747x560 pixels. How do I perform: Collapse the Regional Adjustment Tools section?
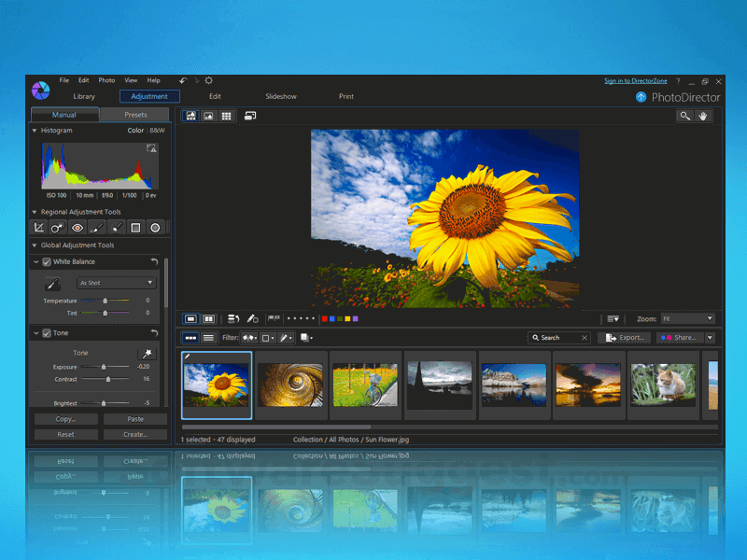coord(34,212)
